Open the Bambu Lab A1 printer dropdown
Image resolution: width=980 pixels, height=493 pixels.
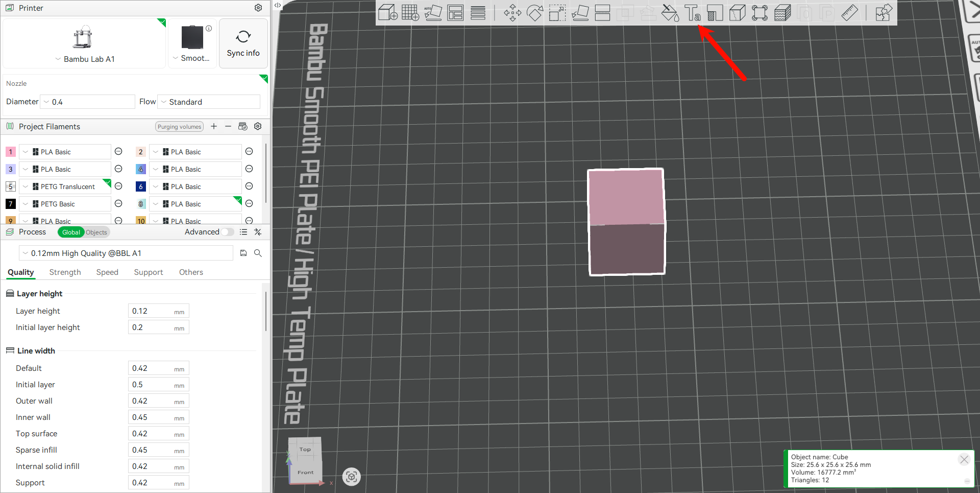[85, 59]
